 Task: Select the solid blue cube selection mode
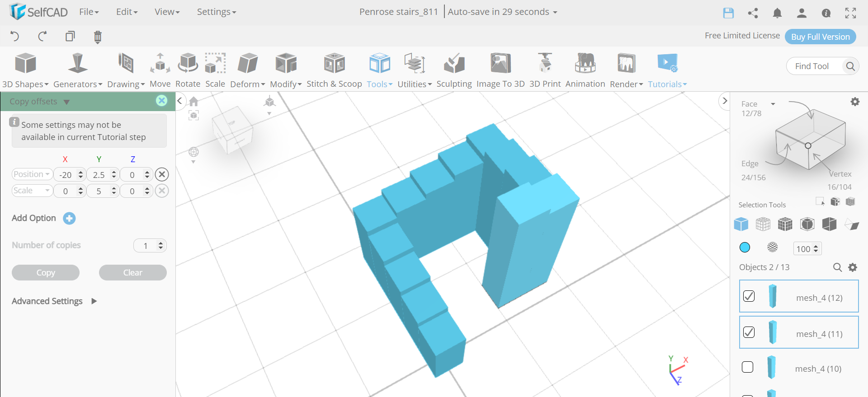click(741, 224)
